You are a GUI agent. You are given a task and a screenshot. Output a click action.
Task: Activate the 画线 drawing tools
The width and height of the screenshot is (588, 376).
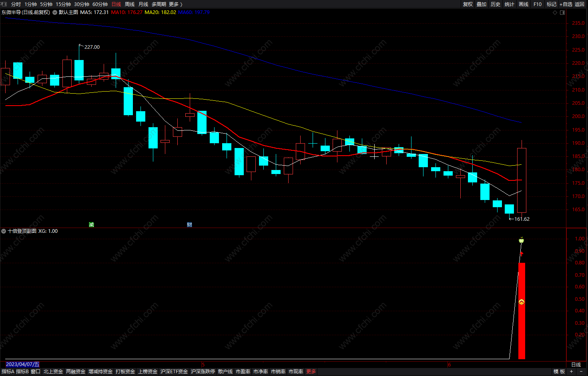[524, 4]
